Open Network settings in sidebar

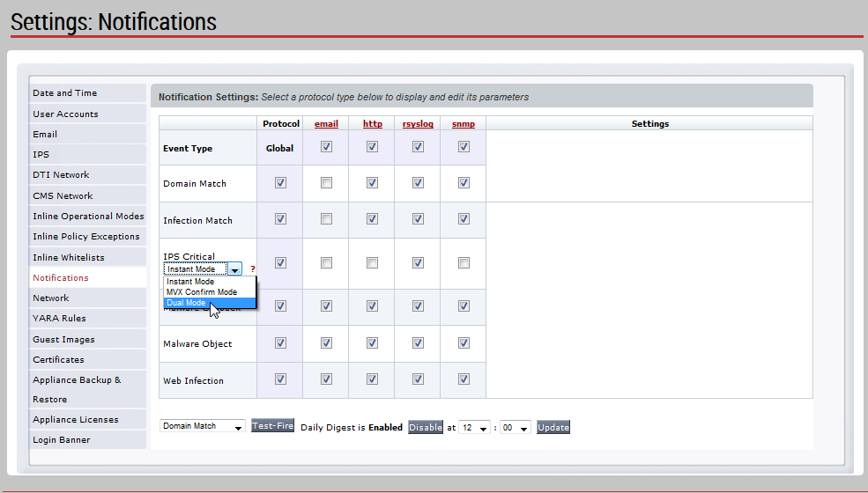[x=87, y=298]
